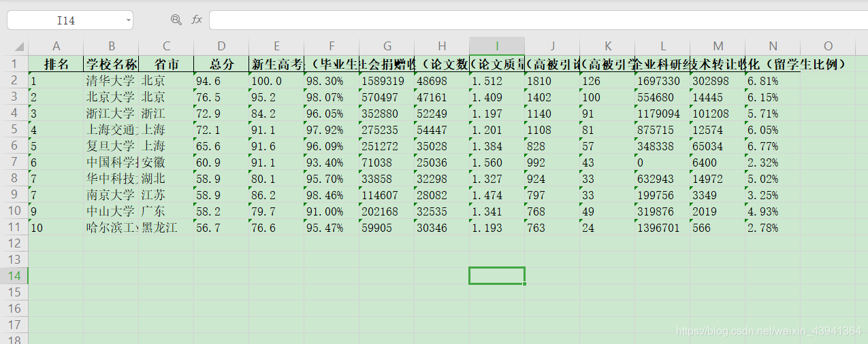Click cell with value 632943
Viewport: 868px width, 344px height.
coord(662,178)
